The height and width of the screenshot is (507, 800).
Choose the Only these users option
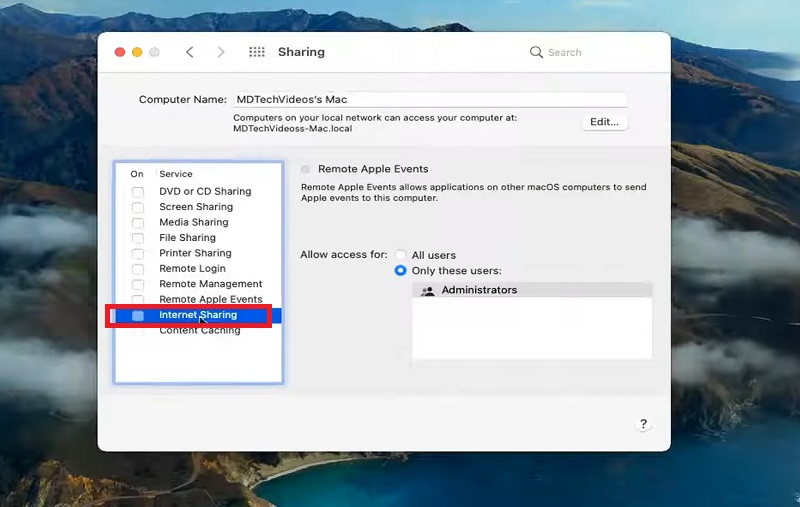click(401, 271)
